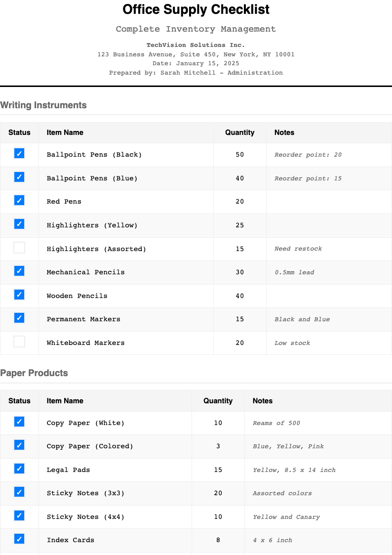392x555 pixels.
Task: Uncheck the Ballpoint Pens (Black) checkbox
Action: (19, 154)
